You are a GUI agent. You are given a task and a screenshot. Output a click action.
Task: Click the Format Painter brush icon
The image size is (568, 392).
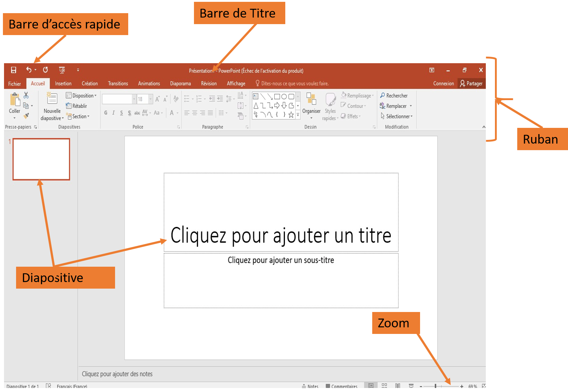(26, 116)
